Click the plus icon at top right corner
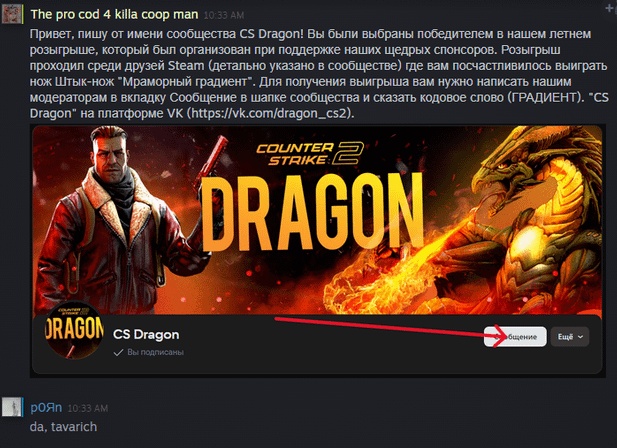The image size is (617, 448). tap(610, 8)
